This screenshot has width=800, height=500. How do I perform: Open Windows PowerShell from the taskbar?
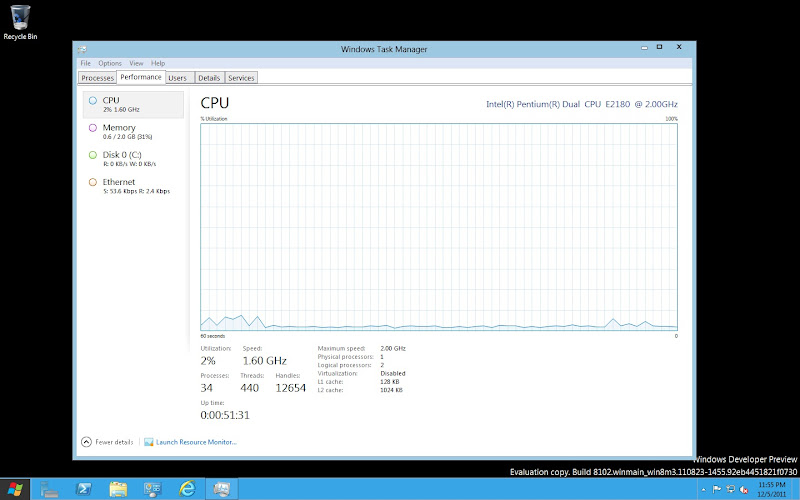point(83,489)
